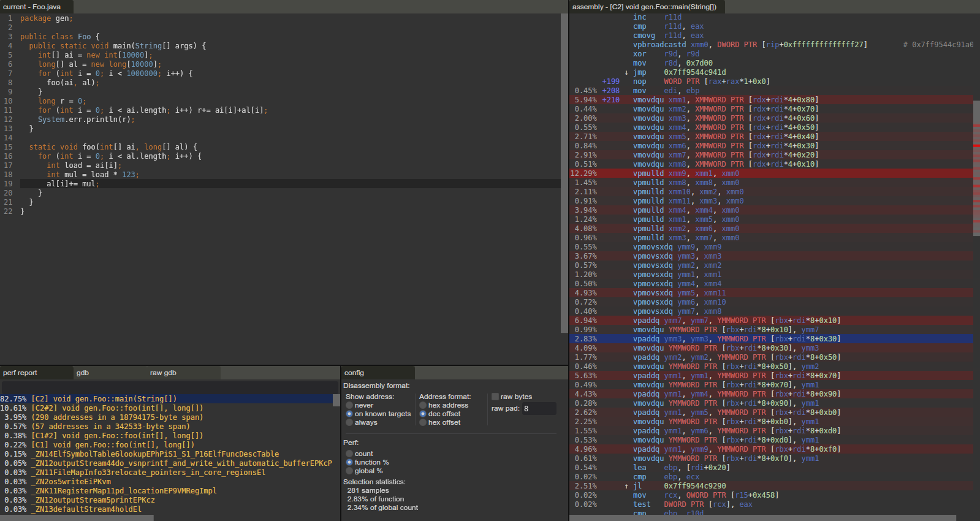This screenshot has width=980, height=521.
Task: Set Perf display to 'global %'
Action: (349, 471)
